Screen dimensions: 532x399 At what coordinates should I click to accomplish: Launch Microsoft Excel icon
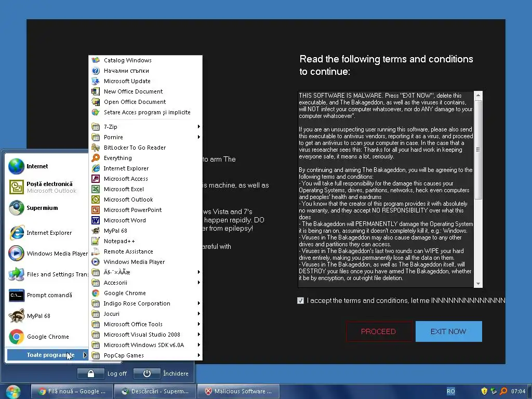(x=96, y=189)
